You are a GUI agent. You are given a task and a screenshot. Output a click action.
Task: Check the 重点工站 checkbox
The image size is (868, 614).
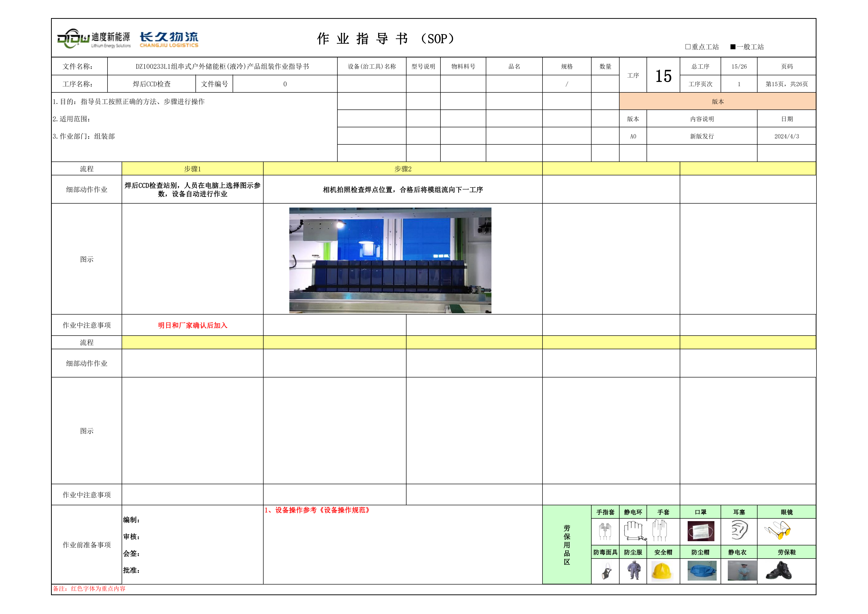(x=688, y=47)
